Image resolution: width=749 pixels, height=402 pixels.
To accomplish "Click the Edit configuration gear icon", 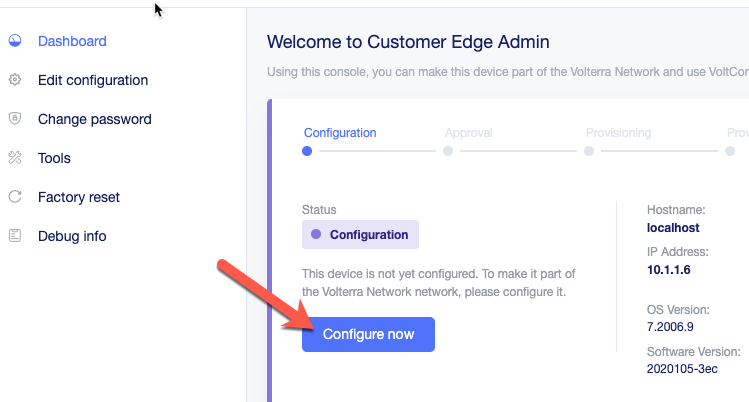I will pos(14,80).
